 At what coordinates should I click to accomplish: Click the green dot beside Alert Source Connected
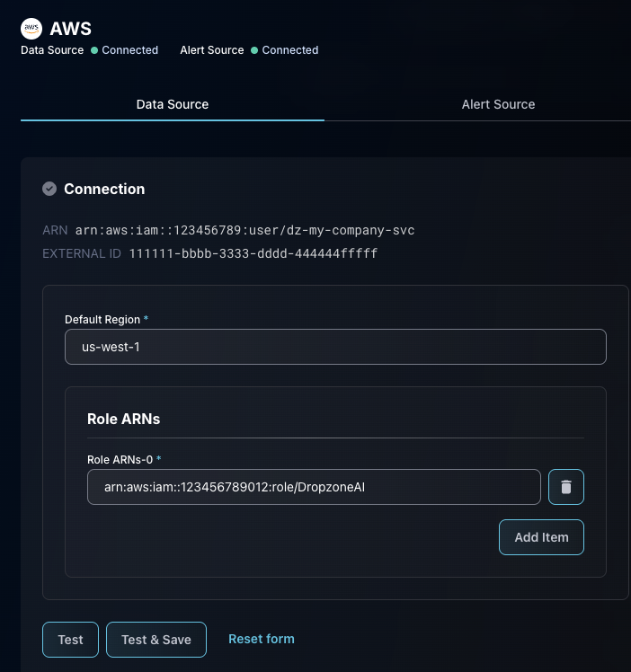254,50
